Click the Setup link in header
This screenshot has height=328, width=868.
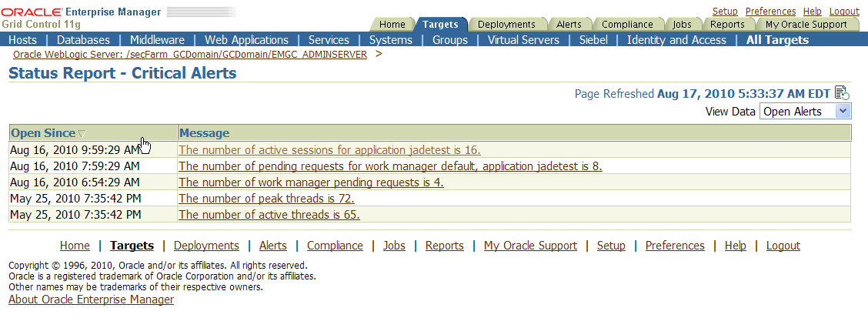point(725,11)
